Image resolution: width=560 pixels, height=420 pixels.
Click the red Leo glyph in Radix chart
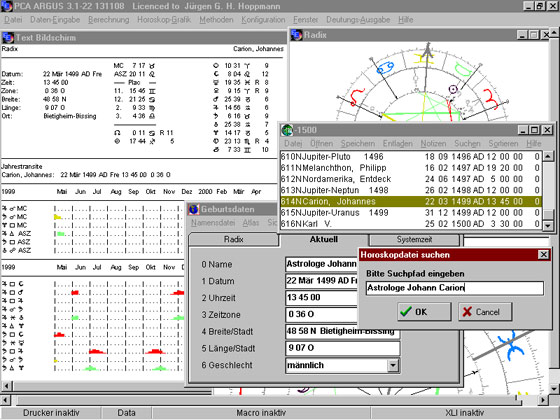pyautogui.click(x=357, y=96)
